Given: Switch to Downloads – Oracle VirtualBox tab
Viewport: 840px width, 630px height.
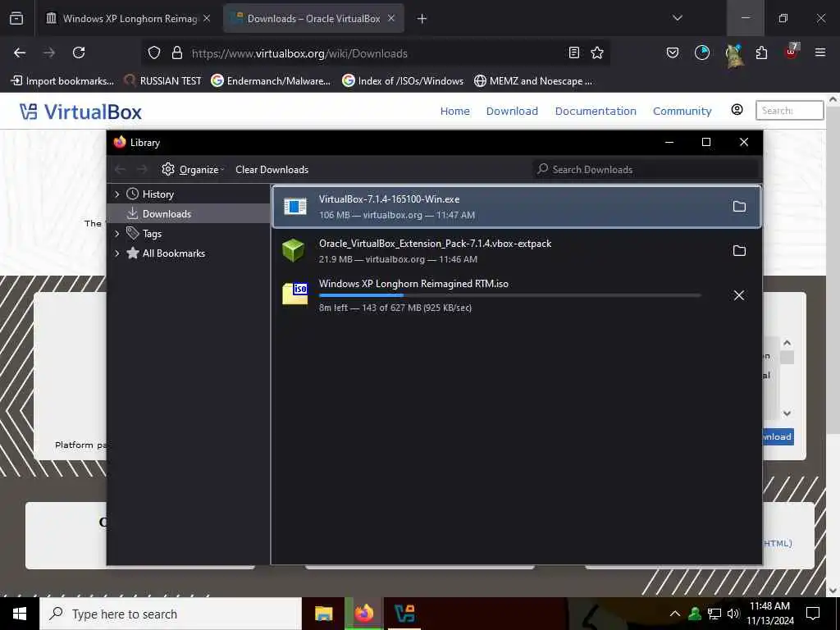Looking at the screenshot, I should 313,19.
